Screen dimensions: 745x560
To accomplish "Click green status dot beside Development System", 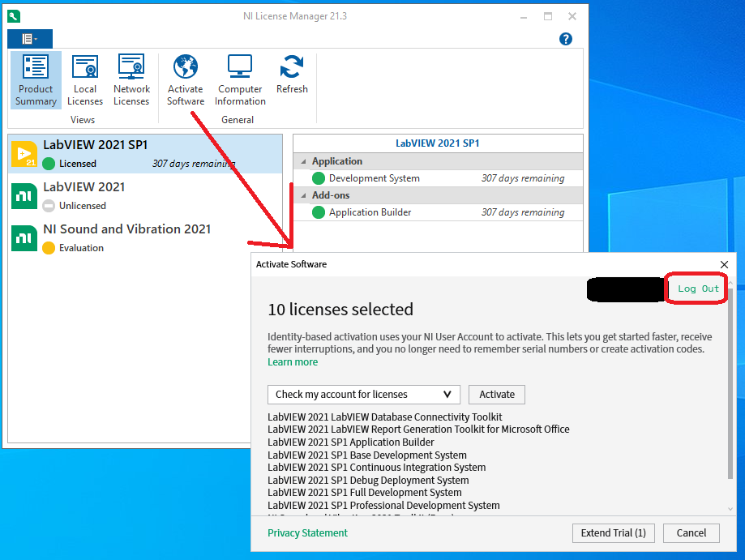I will click(319, 178).
